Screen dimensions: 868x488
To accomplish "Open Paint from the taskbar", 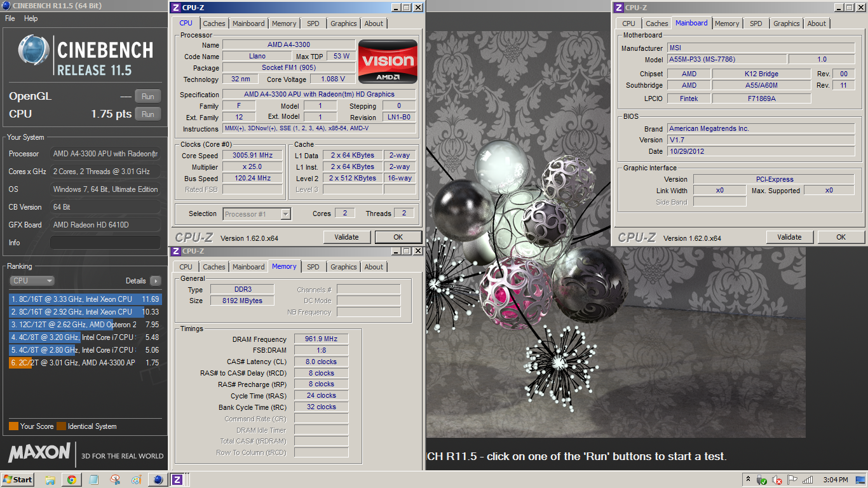I will 136,480.
